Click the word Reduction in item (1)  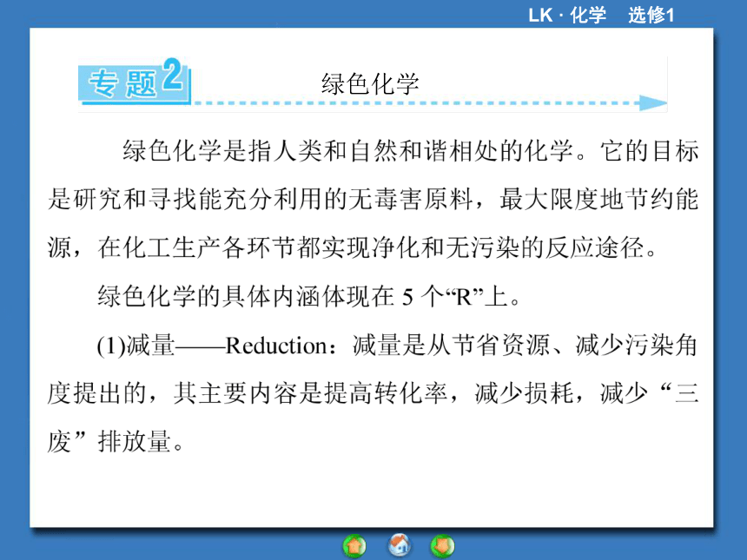tap(276, 346)
